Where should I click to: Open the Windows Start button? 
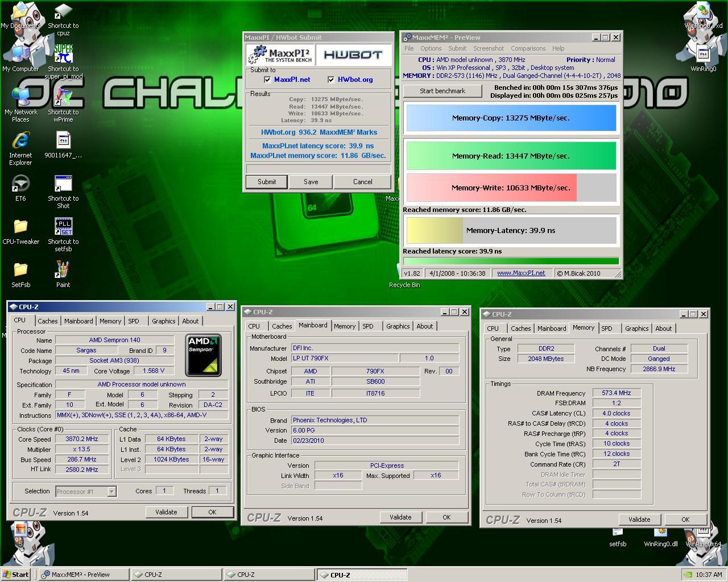[16, 575]
